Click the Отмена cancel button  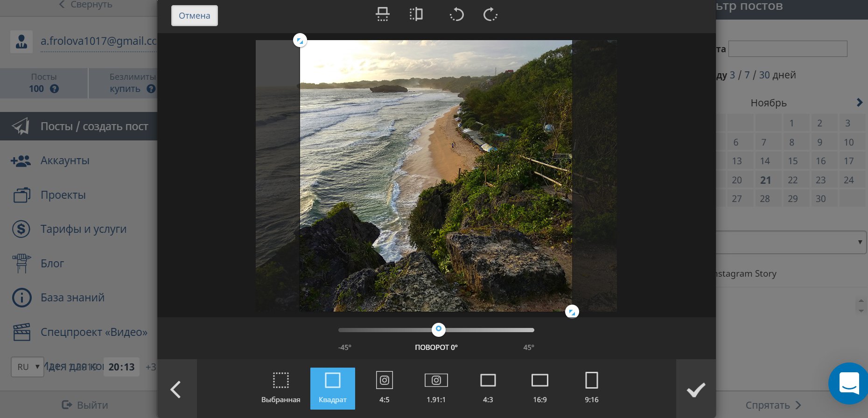pyautogui.click(x=194, y=15)
